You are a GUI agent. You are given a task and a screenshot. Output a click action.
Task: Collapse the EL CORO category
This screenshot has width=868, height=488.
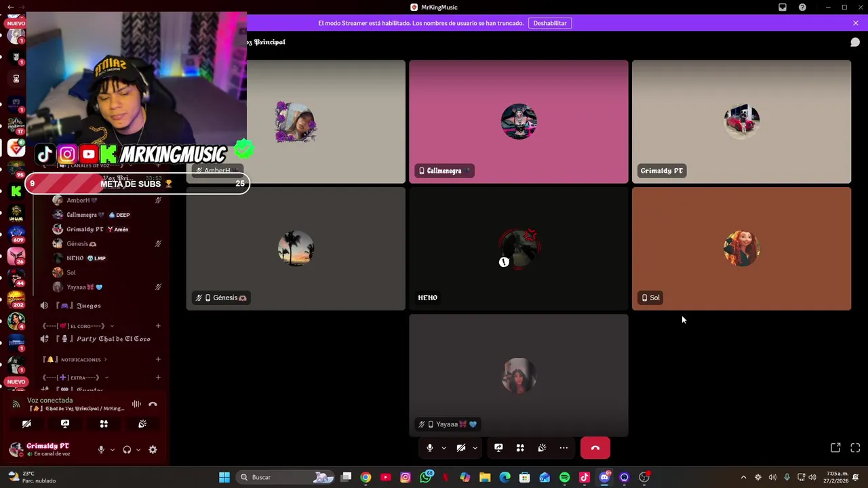tap(78, 326)
